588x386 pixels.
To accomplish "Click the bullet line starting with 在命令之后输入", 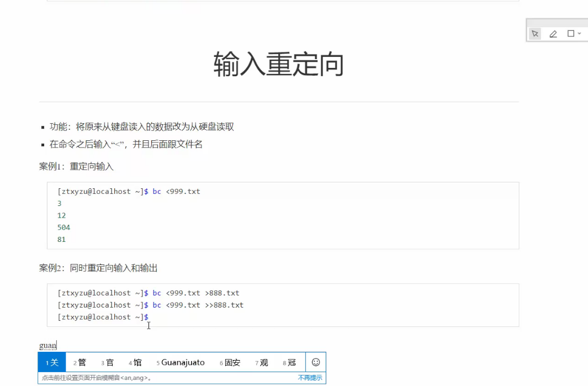I will click(x=126, y=145).
